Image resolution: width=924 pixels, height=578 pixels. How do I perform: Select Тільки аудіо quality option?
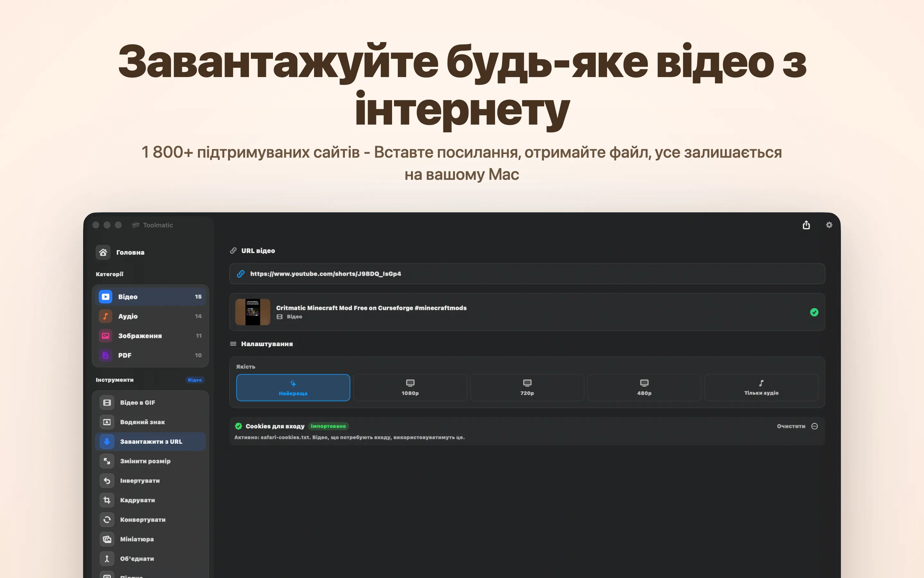pyautogui.click(x=761, y=388)
